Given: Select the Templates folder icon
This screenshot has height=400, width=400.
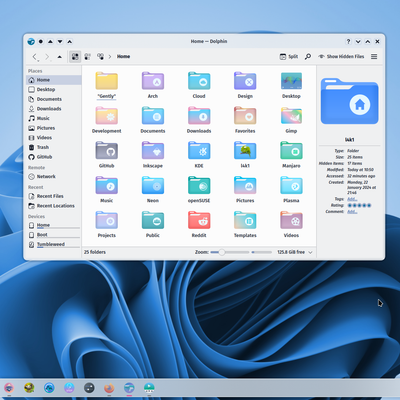Looking at the screenshot, I should [245, 220].
